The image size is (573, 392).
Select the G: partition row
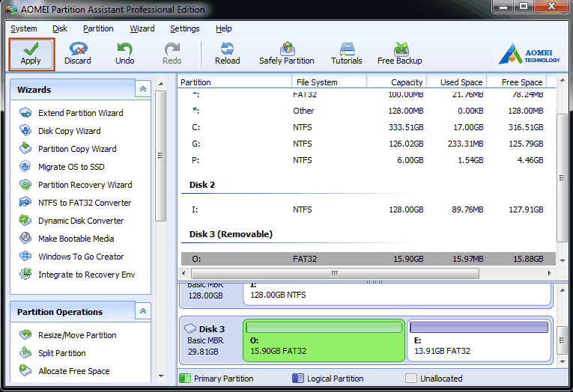(368, 144)
